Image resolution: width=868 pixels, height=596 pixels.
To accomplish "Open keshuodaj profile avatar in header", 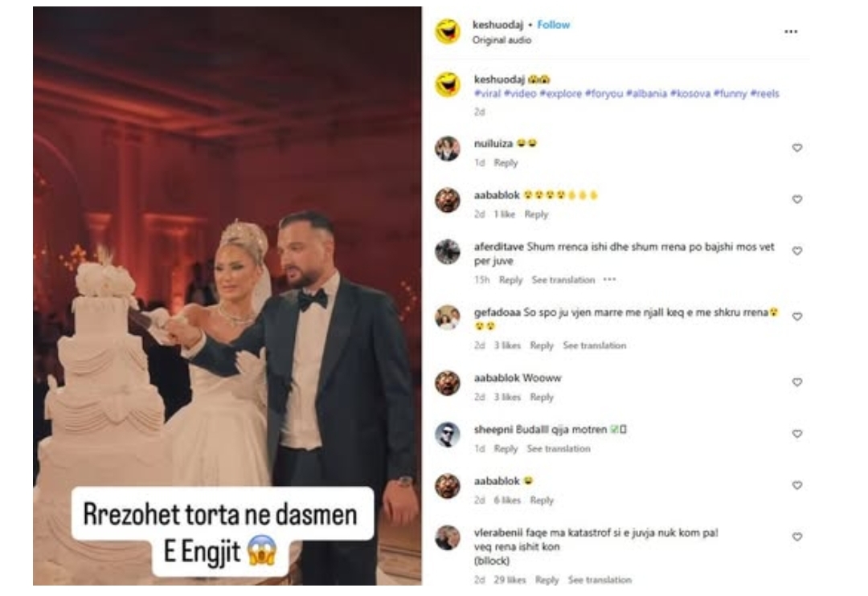I will 448,31.
